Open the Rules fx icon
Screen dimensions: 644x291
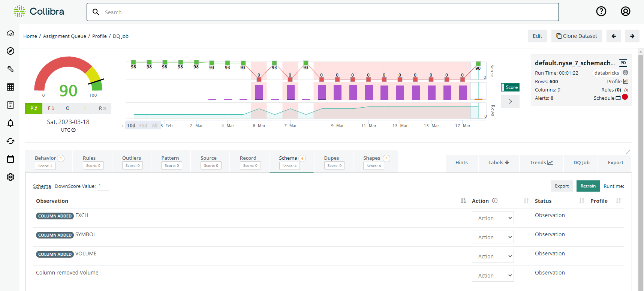[x=626, y=90]
